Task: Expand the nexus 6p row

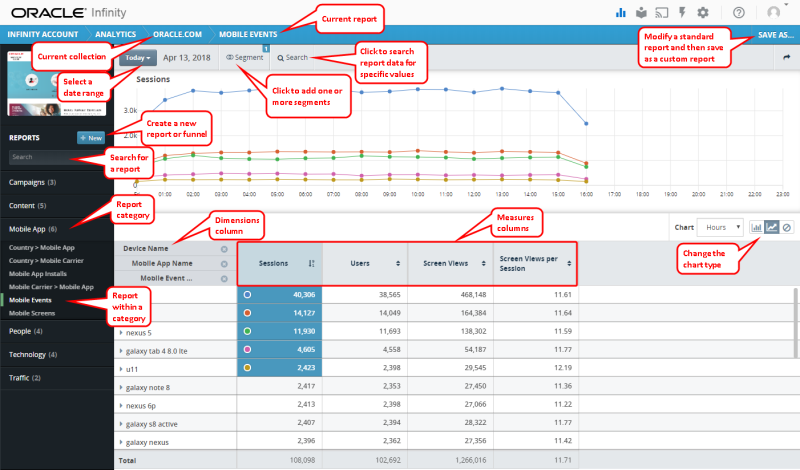Action: (x=121, y=406)
